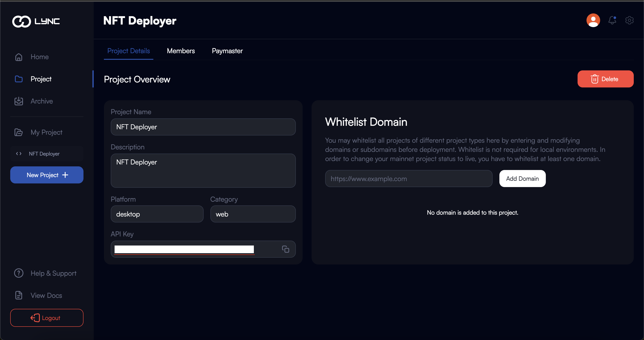Click the Archive sidebar icon
The height and width of the screenshot is (340, 644).
click(x=19, y=101)
